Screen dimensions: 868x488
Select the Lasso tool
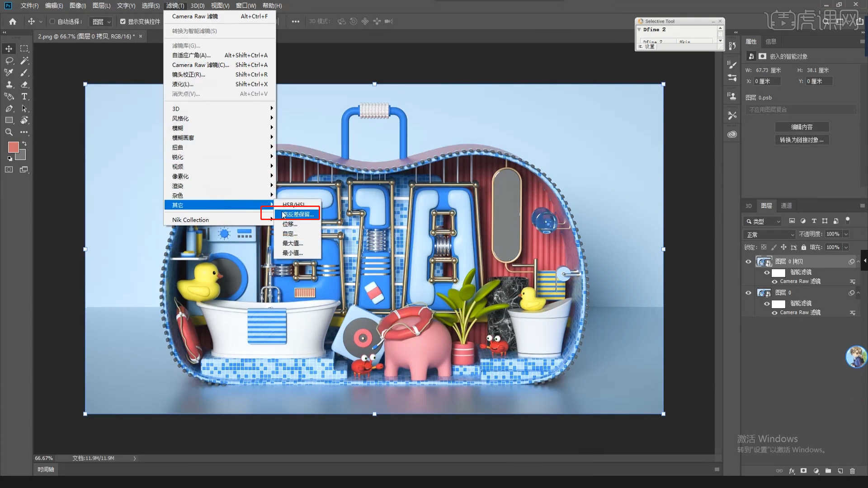click(x=9, y=61)
